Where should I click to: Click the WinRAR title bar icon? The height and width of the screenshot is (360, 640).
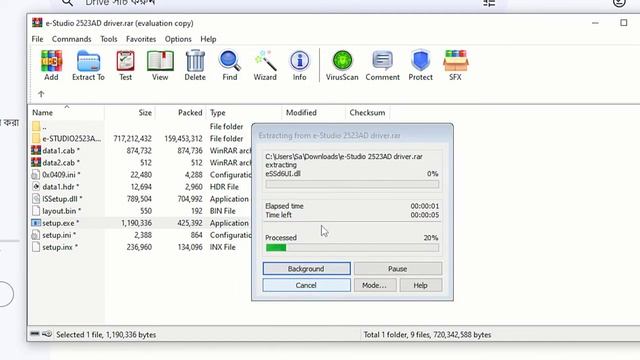[37, 23]
